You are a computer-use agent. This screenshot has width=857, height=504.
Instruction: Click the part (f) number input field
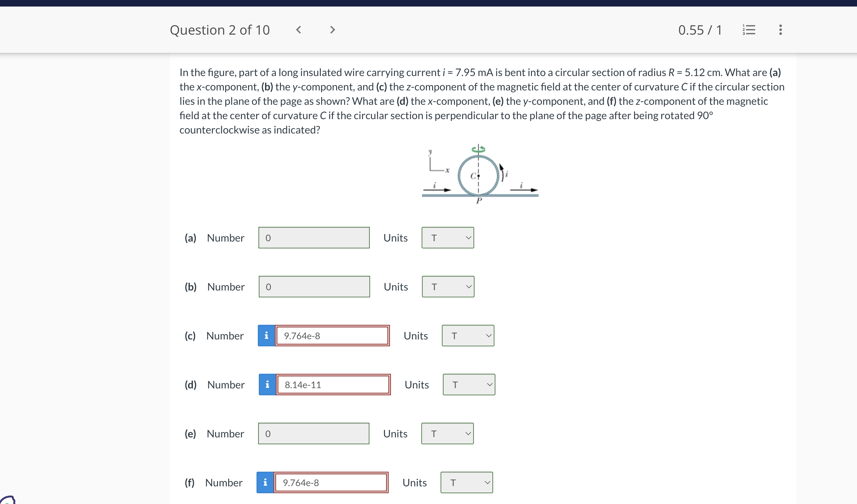[331, 482]
